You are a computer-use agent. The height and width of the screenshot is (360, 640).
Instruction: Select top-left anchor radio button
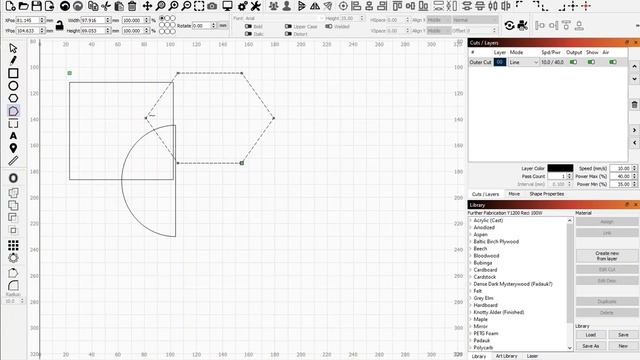(x=162, y=18)
